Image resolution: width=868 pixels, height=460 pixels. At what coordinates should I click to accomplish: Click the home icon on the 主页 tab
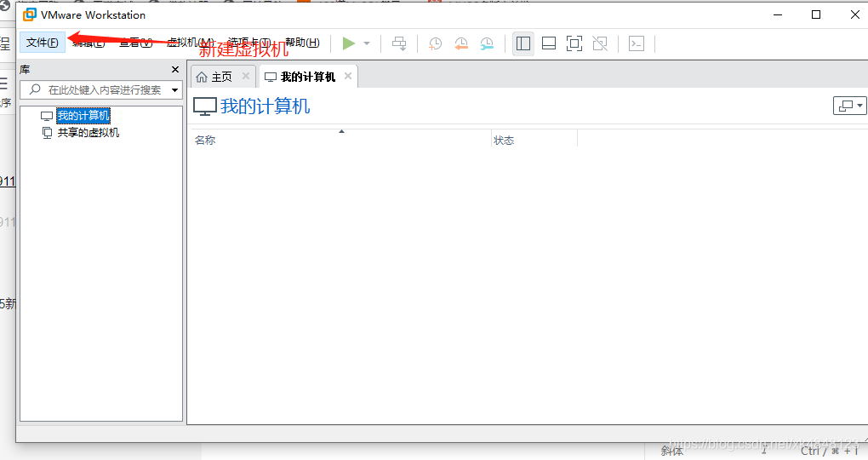coord(202,77)
